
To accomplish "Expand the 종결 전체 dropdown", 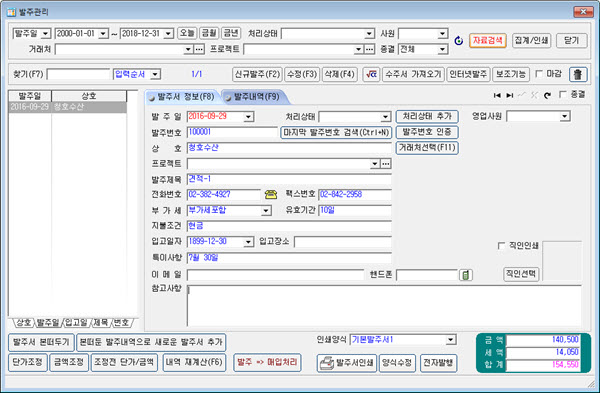I will (442, 49).
